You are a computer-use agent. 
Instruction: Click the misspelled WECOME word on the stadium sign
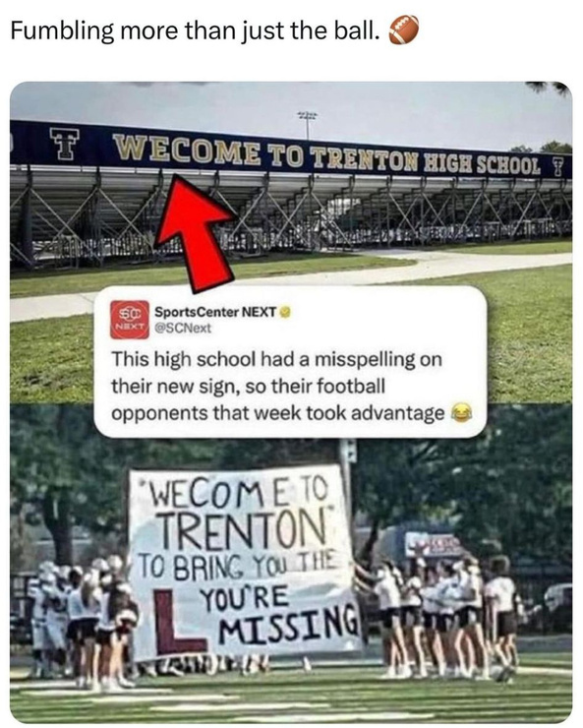point(188,150)
